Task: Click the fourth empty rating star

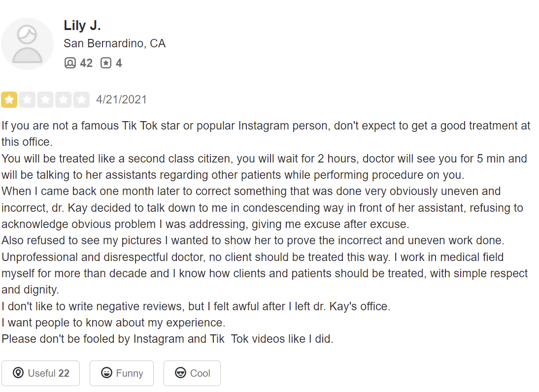Action: coord(63,99)
